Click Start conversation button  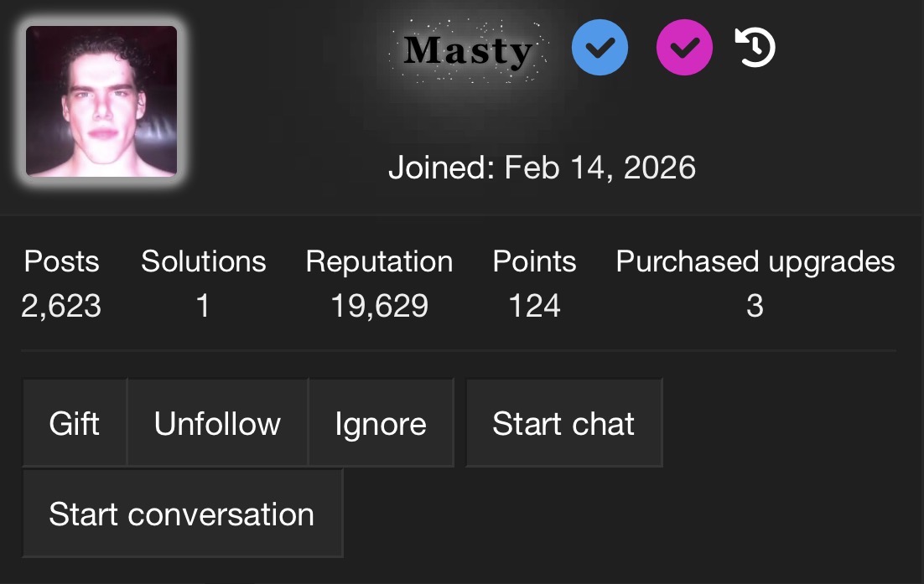tap(182, 514)
